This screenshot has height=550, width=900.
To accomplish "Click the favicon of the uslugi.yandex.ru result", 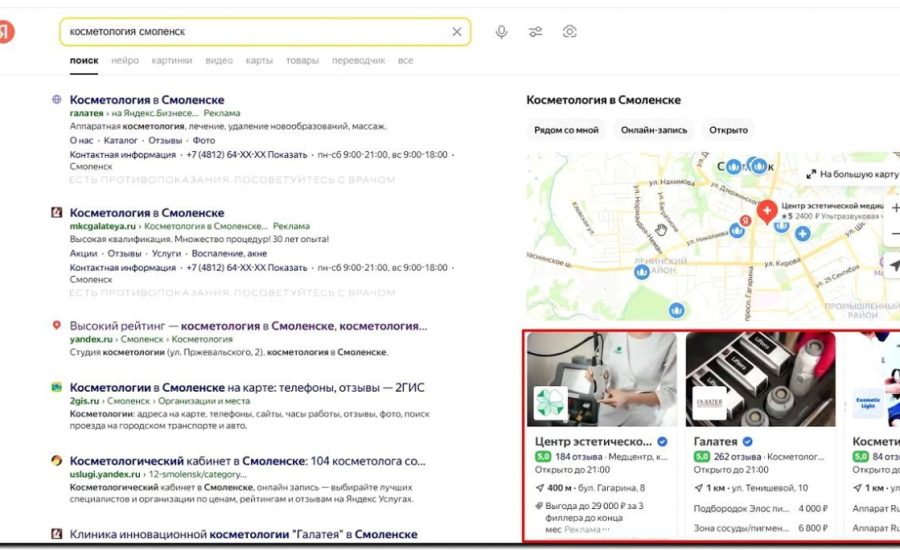I will (56, 460).
